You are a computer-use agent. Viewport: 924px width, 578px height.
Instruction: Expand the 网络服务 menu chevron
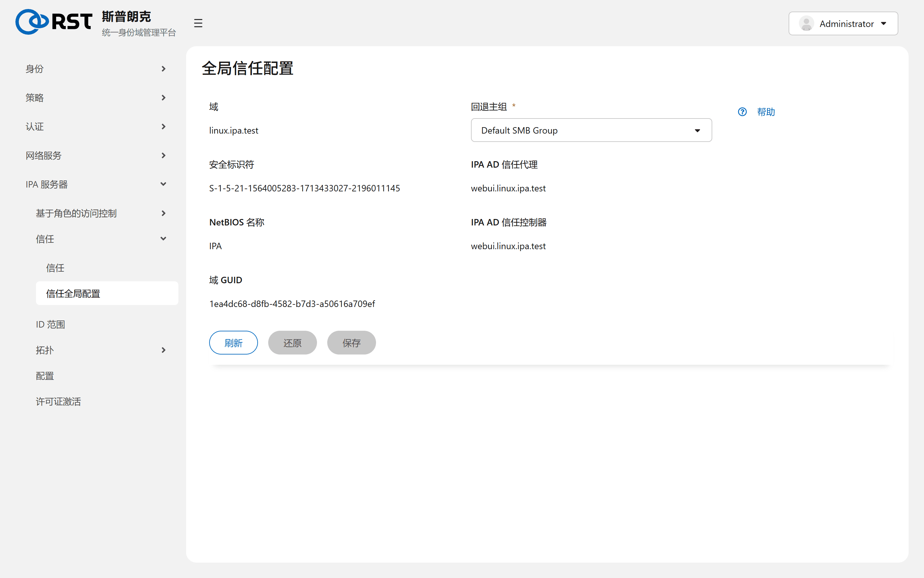coord(163,156)
